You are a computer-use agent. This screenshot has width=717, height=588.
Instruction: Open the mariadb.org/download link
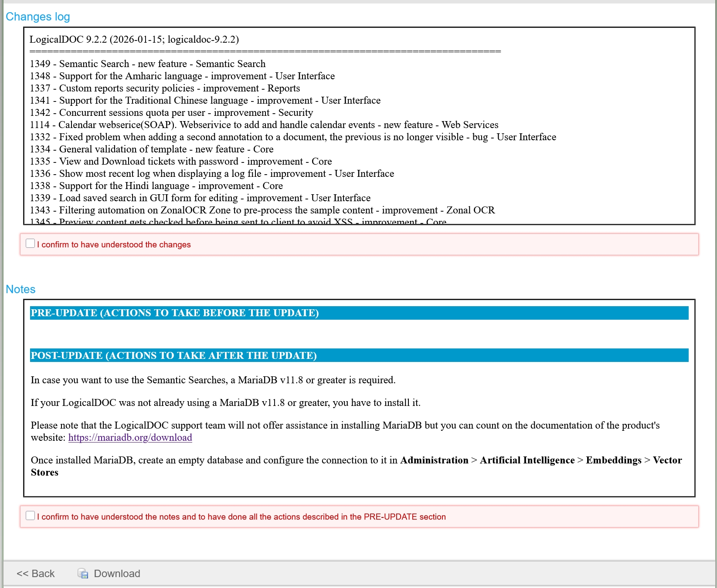pyautogui.click(x=130, y=438)
